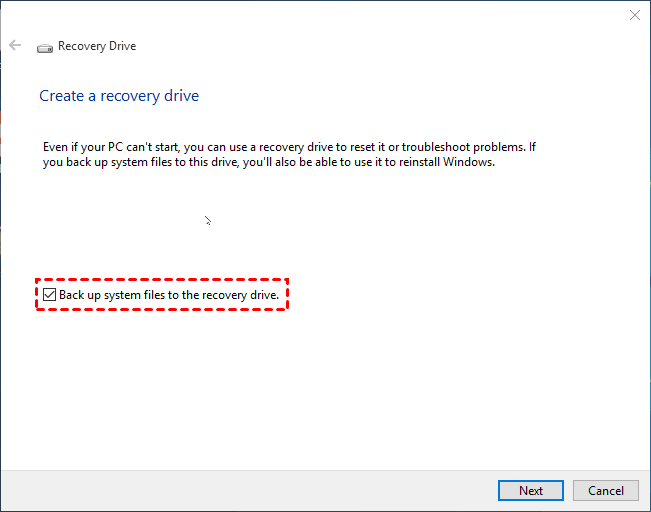Click the first line of the description paragraph
The image size is (651, 512).
pos(290,147)
